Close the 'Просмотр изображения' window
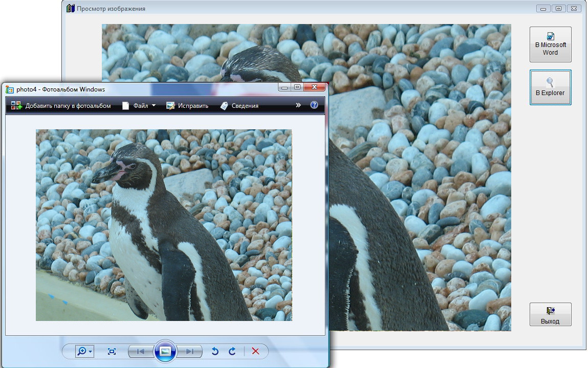Viewport: 588px width, 368px height. pos(574,8)
